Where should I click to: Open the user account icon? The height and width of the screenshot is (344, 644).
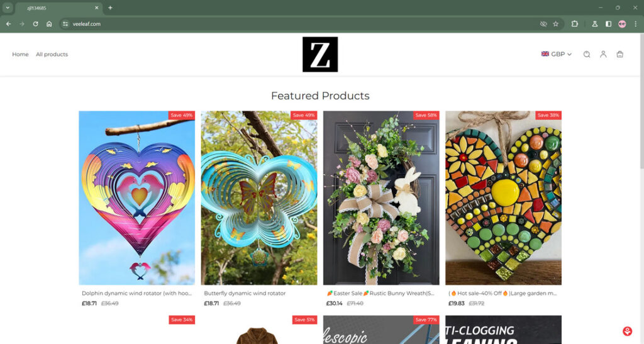[x=603, y=54]
